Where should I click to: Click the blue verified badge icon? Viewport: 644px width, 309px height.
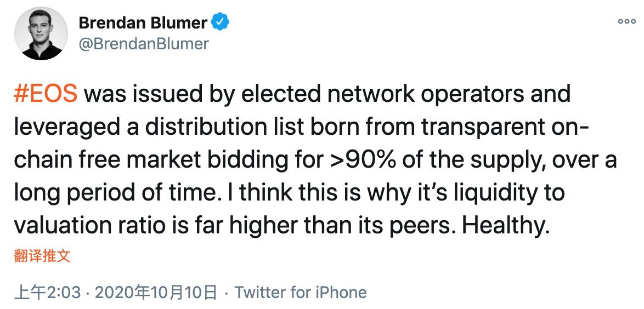220,22
